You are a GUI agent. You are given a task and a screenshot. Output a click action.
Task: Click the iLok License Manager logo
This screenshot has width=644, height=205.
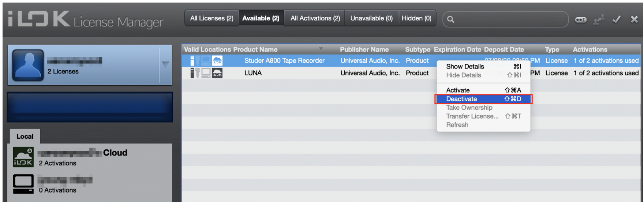tap(86, 20)
